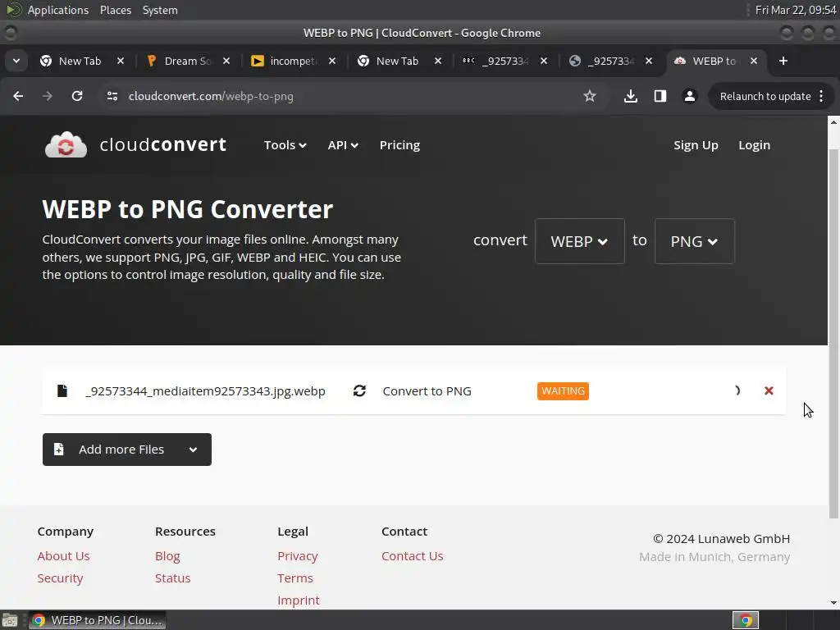
Task: Click the scrollbar down arrow
Action: point(833,603)
